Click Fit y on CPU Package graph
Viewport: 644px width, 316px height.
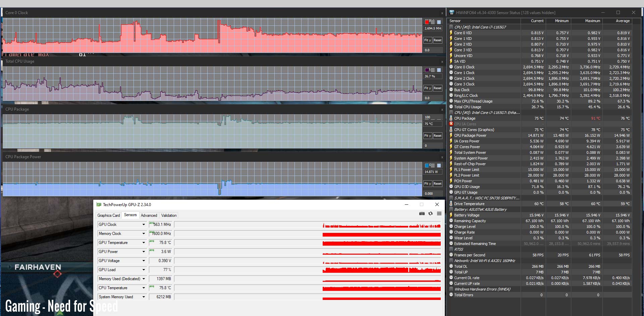428,136
